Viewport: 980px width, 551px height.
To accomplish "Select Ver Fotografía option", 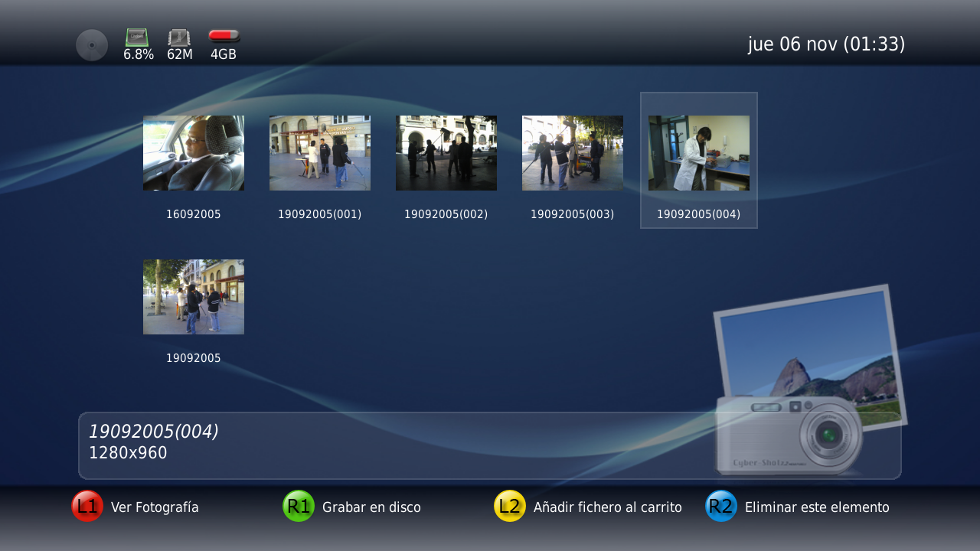I will pos(155,507).
